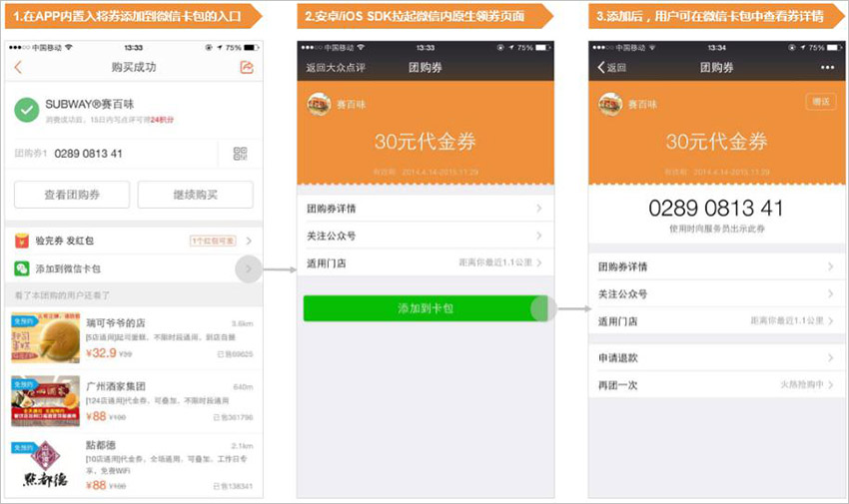This screenshot has height=504, width=849.
Task: Tap the WeChat icon for 添加到微信卡包
Action: [x=22, y=268]
